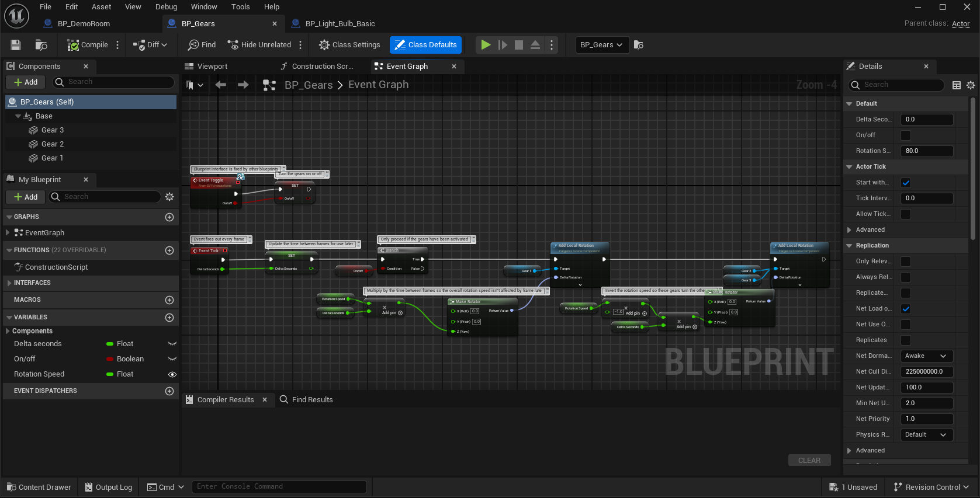The height and width of the screenshot is (498, 980).
Task: Toggle the On/off default checkbox
Action: point(906,135)
